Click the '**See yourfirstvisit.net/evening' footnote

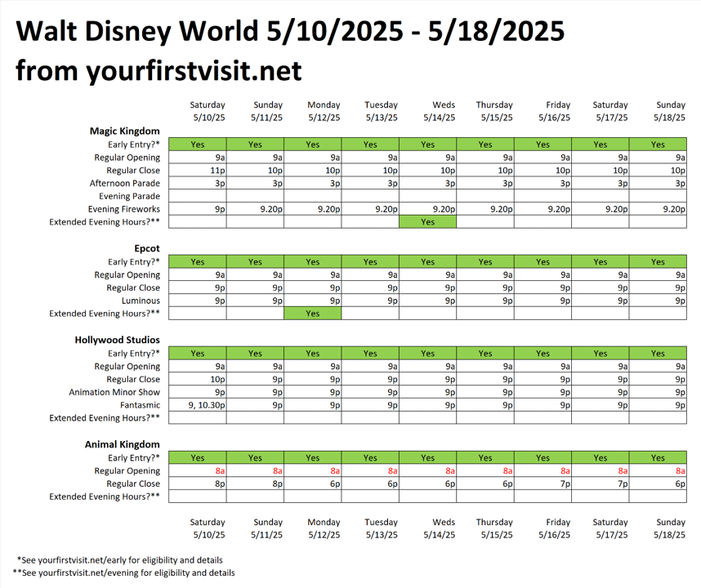click(x=124, y=572)
